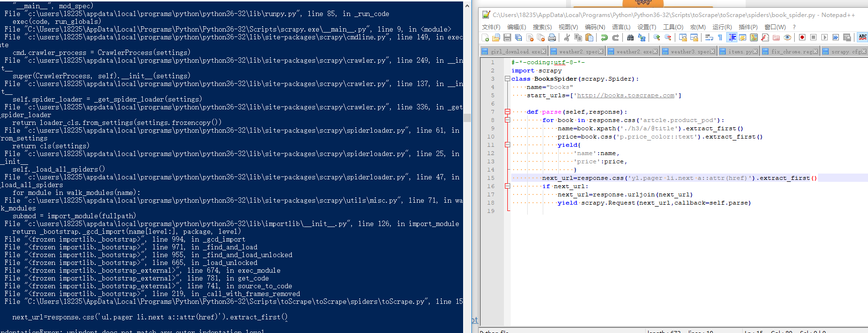Open Find with the binoculars icon

(x=630, y=37)
